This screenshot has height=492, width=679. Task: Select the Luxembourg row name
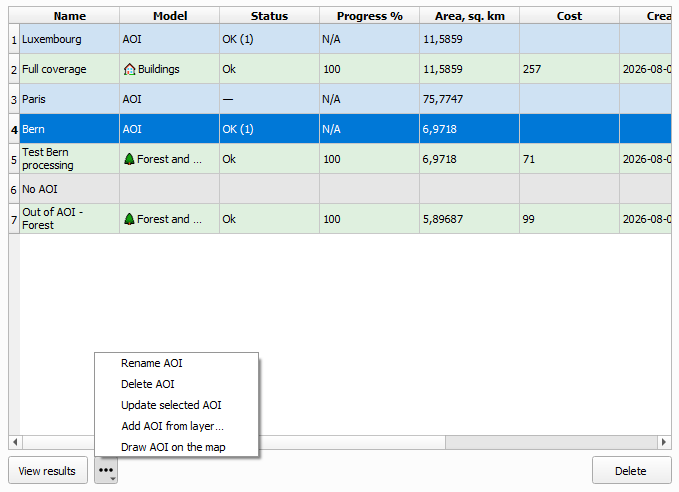pyautogui.click(x=52, y=39)
